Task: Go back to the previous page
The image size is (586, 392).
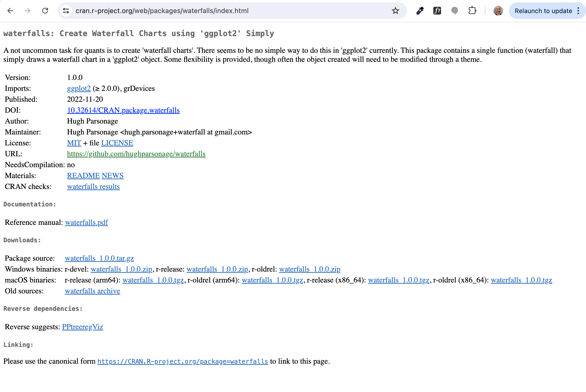Action: [10, 11]
